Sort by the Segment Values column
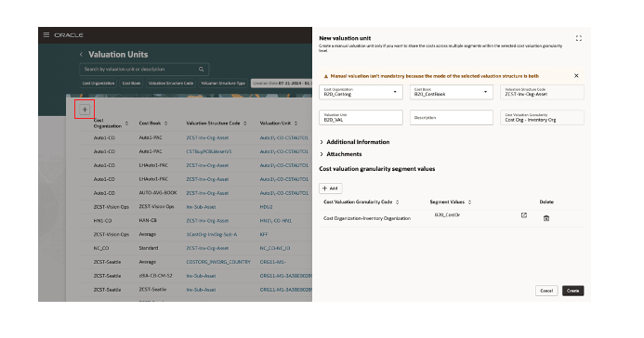Viewport: 644px width, 338px height. point(469,202)
